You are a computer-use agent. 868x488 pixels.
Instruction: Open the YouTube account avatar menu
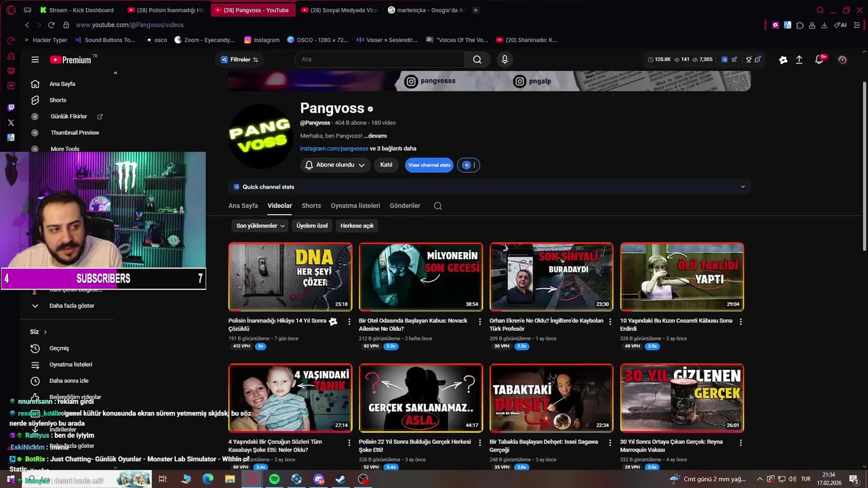tap(842, 60)
